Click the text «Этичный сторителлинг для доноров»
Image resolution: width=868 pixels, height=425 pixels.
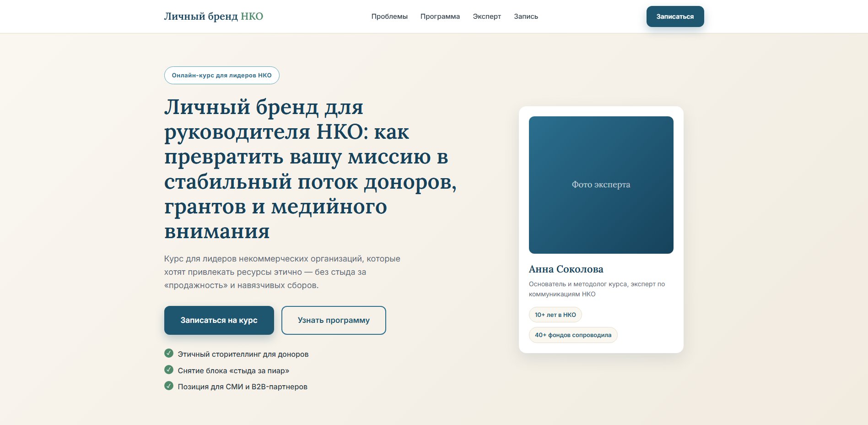tap(243, 354)
